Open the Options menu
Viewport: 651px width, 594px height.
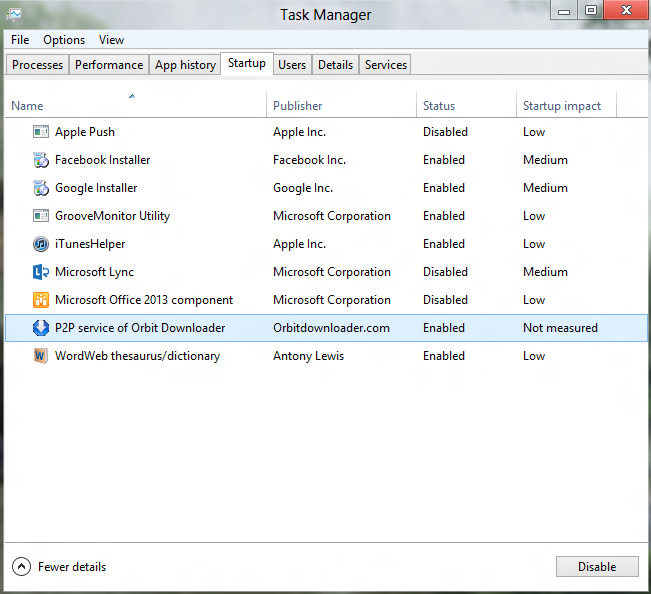click(x=64, y=40)
